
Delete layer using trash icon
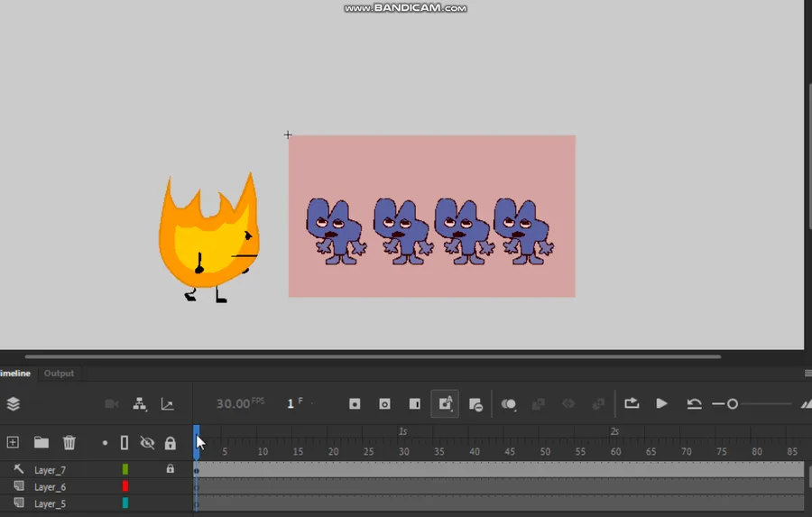[69, 442]
